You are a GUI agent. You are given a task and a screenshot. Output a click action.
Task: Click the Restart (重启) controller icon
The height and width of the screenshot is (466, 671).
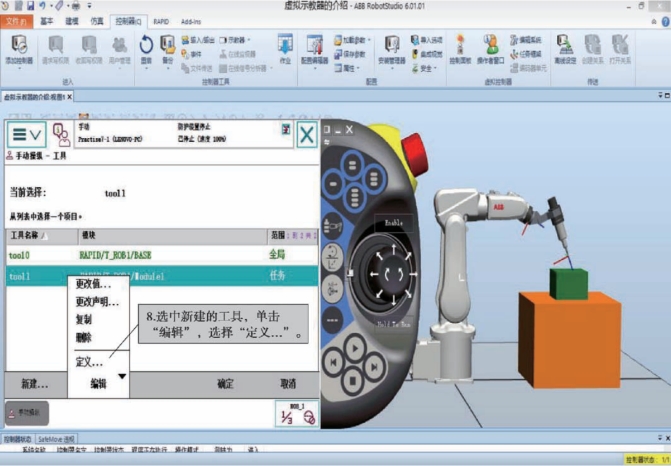[146, 45]
